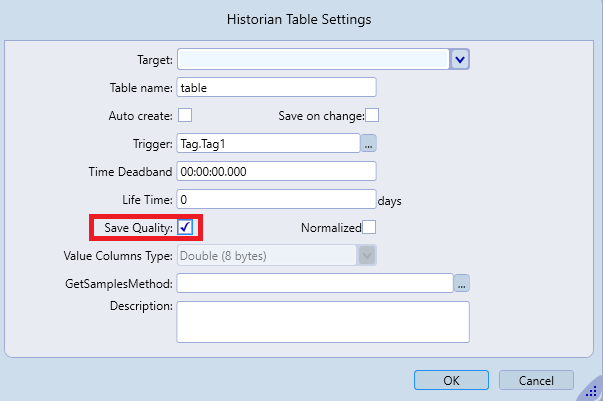Click the resize grip in dialog corner
The image size is (603, 401).
[x=592, y=391]
